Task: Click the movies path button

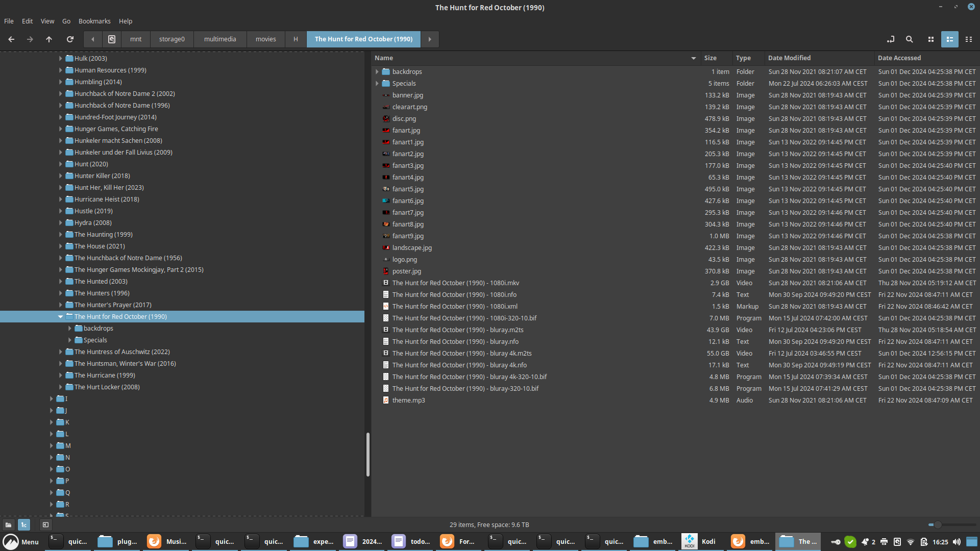Action: point(265,39)
